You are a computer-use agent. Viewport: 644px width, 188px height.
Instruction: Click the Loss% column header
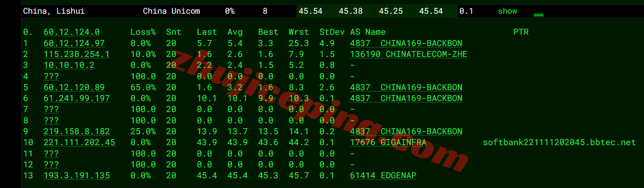click(x=143, y=32)
